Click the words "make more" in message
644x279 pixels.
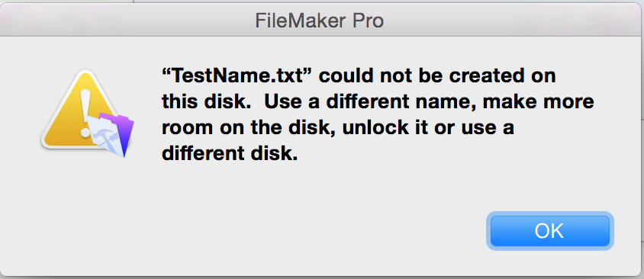click(x=539, y=101)
